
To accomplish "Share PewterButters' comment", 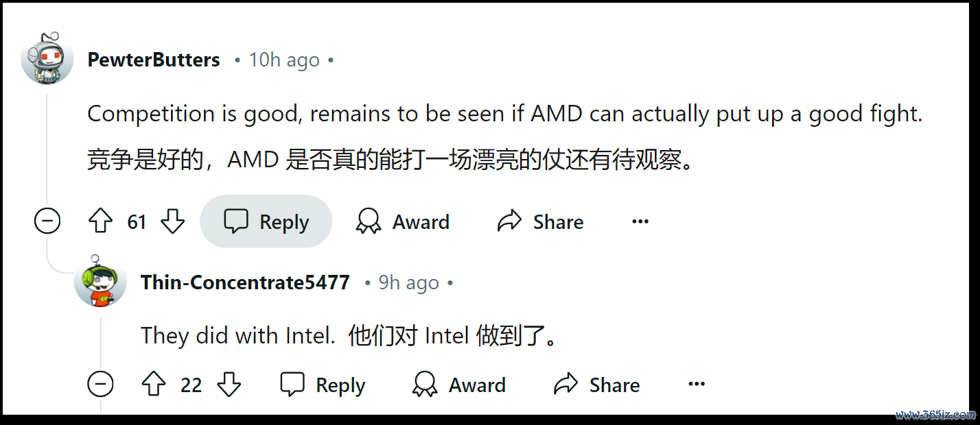I will click(541, 221).
